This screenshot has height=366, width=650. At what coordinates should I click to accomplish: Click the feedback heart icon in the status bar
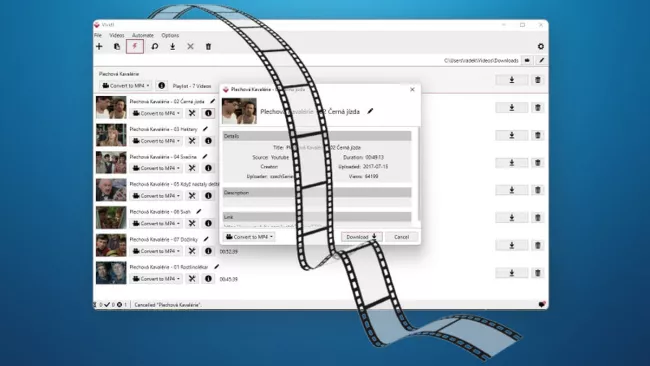(x=541, y=305)
